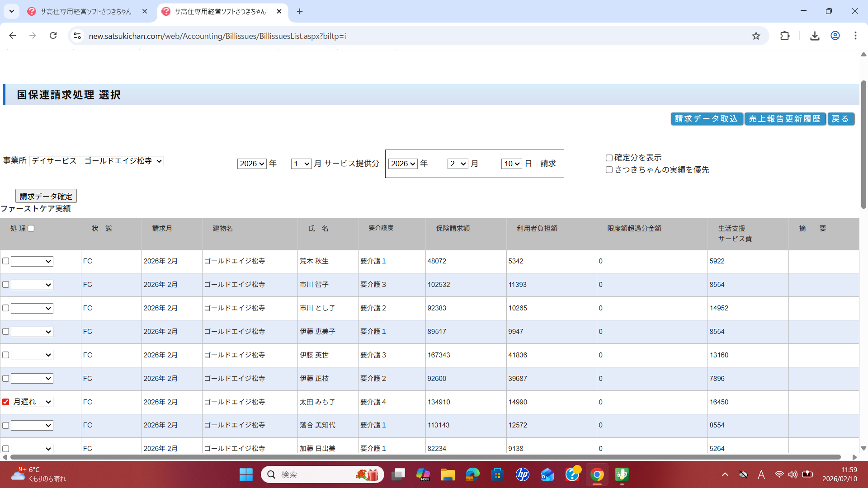This screenshot has width=868, height=488.
Task: Click the 請求データ取込 button
Action: (706, 119)
